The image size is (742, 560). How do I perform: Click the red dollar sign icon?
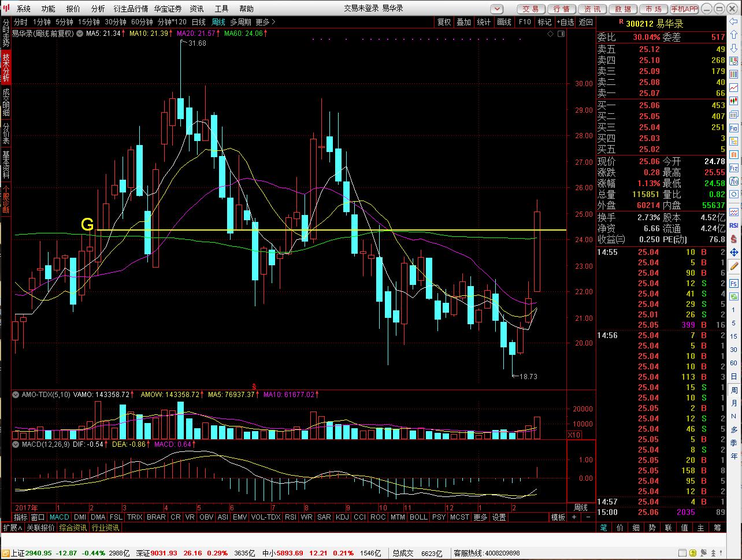734,239
